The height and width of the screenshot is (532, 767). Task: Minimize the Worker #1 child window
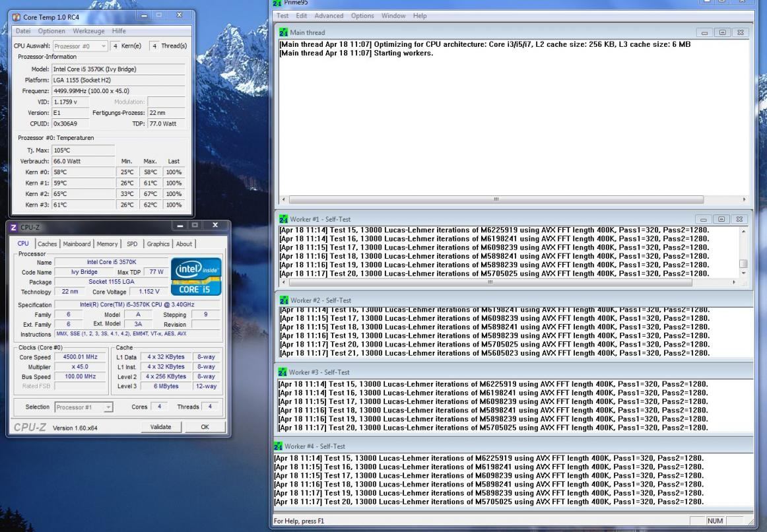(x=703, y=220)
